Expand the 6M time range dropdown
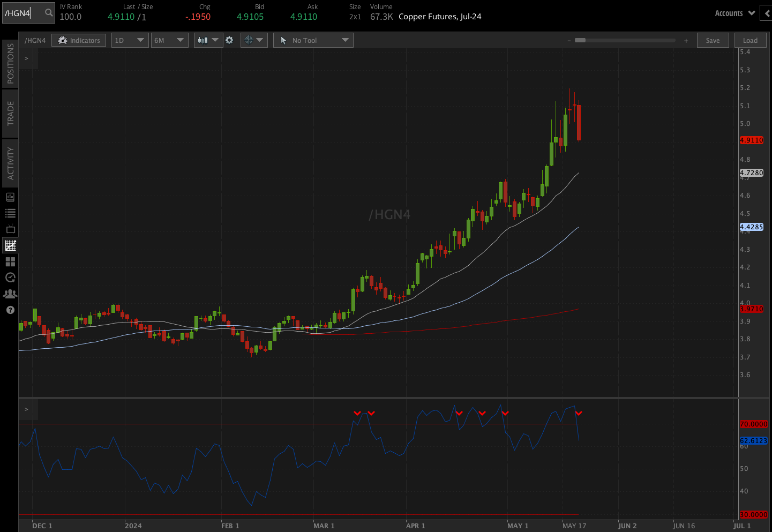This screenshot has height=532, width=772. click(169, 40)
